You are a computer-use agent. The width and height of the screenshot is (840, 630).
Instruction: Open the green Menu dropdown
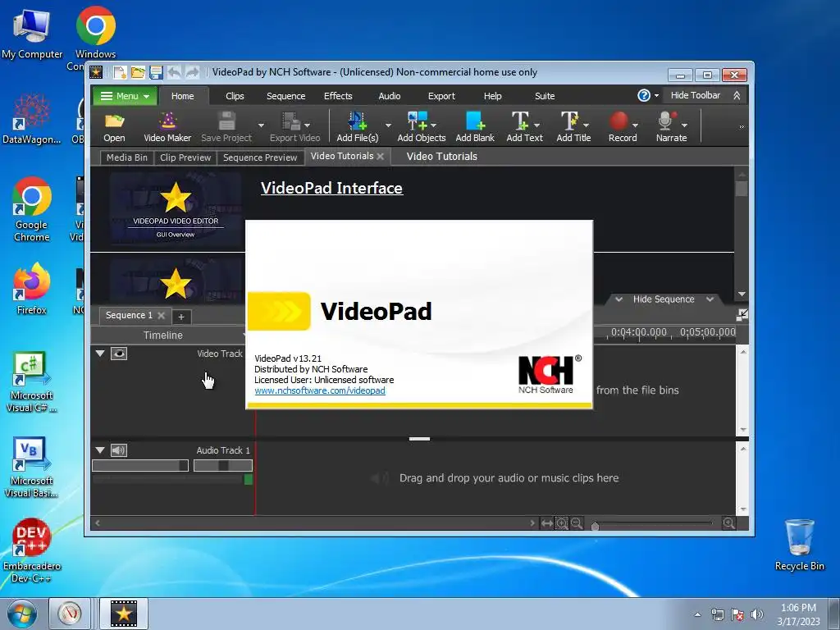pyautogui.click(x=126, y=96)
